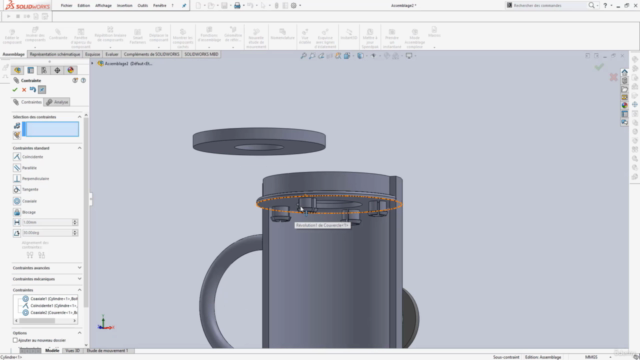Open the Représentation schématique tab
The height and width of the screenshot is (360, 640).
(x=55, y=54)
